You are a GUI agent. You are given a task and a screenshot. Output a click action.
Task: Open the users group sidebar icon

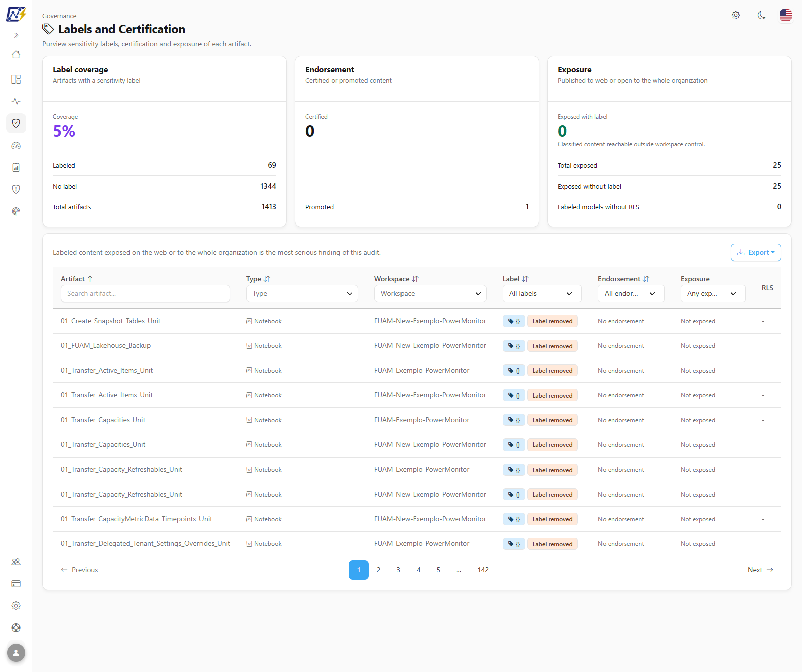16,562
